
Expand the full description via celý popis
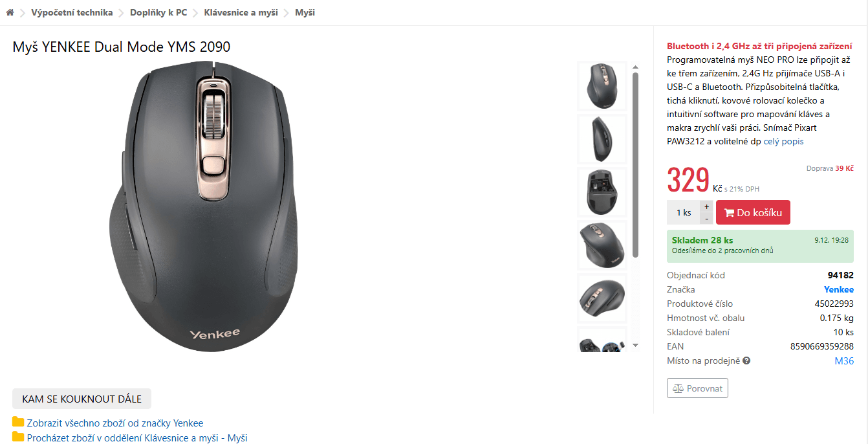783,141
